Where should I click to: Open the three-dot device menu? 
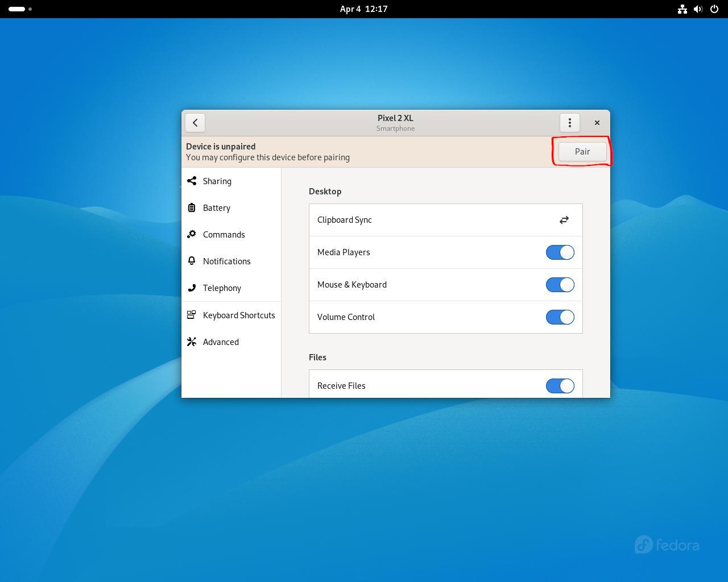pyautogui.click(x=569, y=123)
